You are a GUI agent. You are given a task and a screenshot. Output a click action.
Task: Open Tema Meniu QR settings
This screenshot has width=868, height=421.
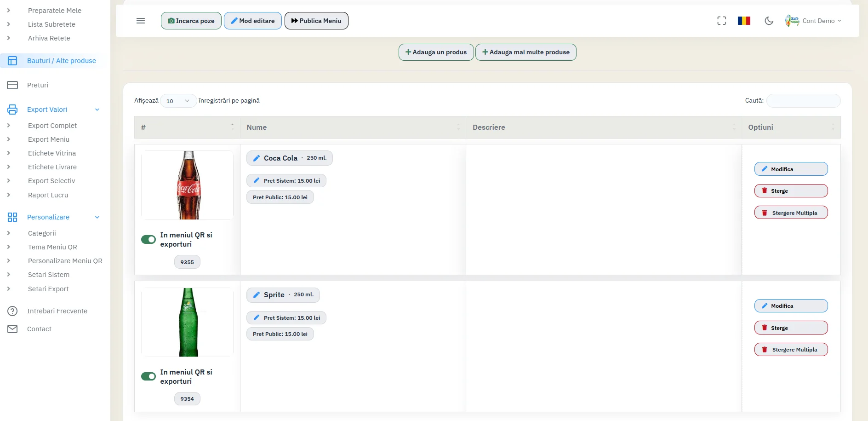[52, 247]
